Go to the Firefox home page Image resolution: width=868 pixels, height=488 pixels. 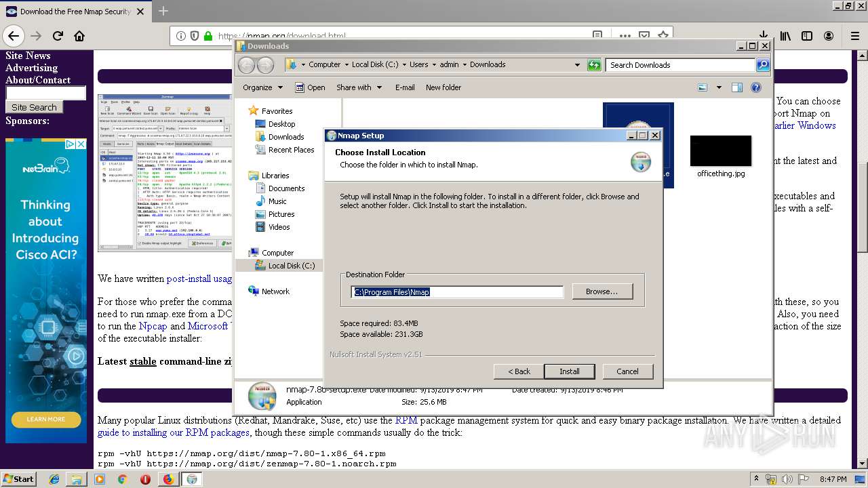(x=79, y=36)
